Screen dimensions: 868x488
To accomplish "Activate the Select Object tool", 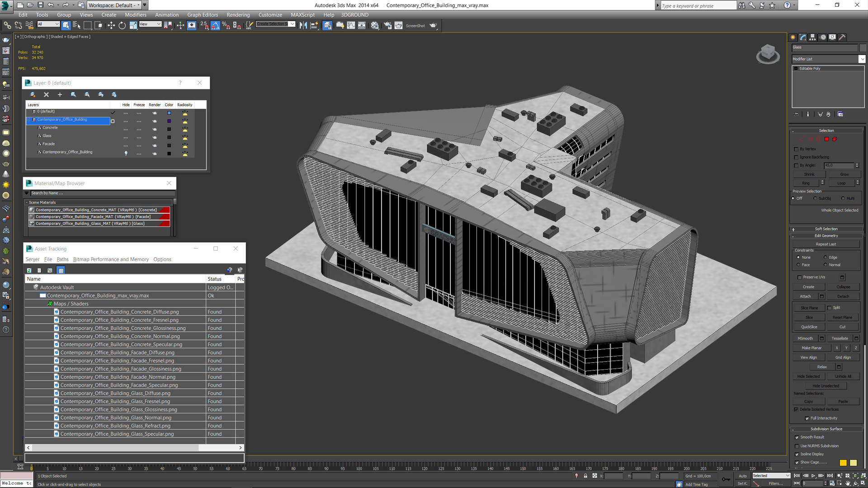I will coord(66,25).
